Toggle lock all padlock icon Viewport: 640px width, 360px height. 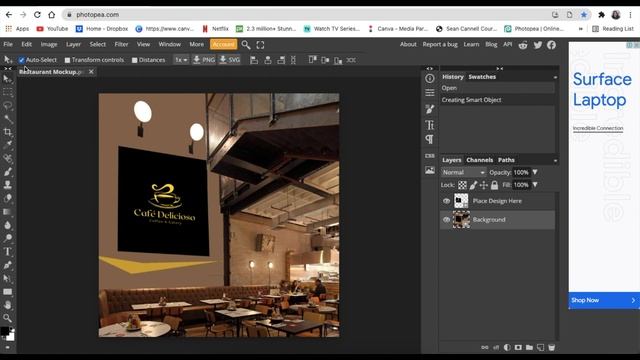click(x=494, y=185)
